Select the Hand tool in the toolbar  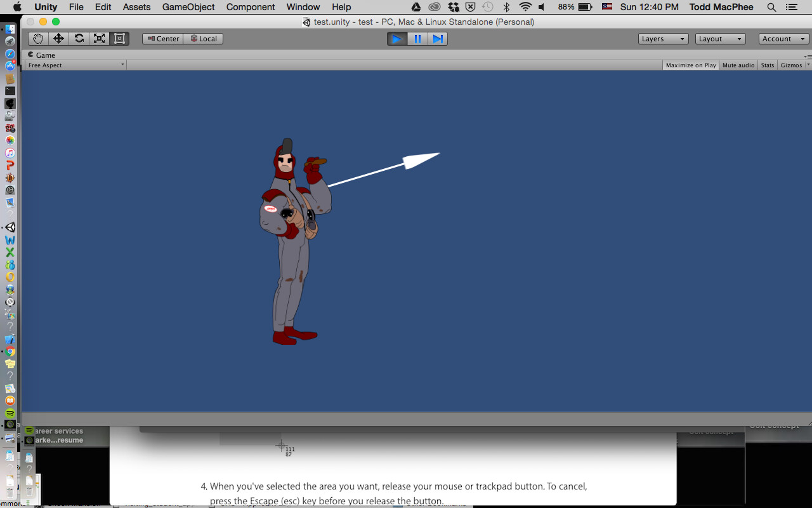[x=37, y=38]
